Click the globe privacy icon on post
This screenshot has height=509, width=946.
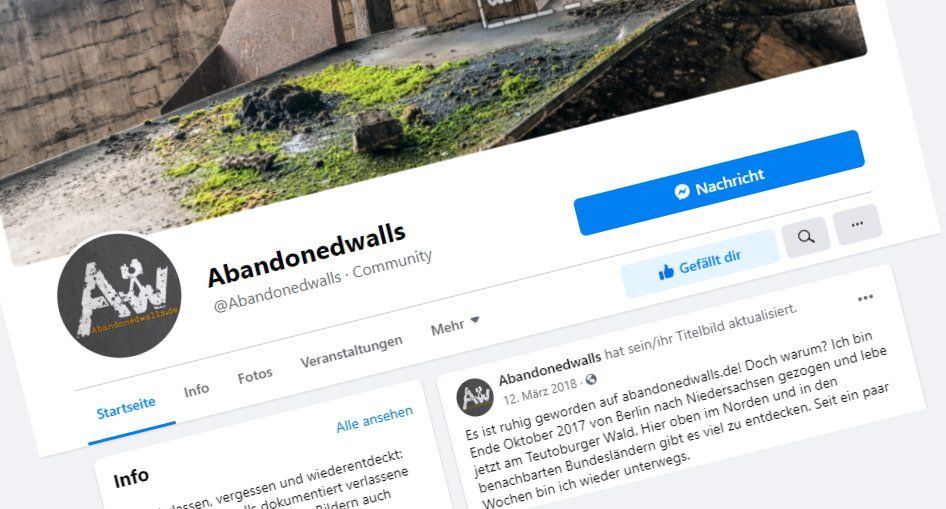[591, 379]
